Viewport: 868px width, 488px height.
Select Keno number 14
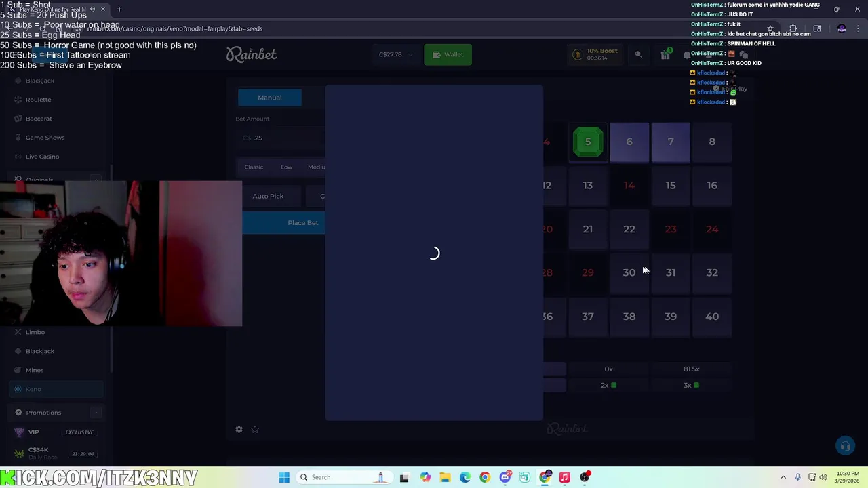click(x=629, y=186)
